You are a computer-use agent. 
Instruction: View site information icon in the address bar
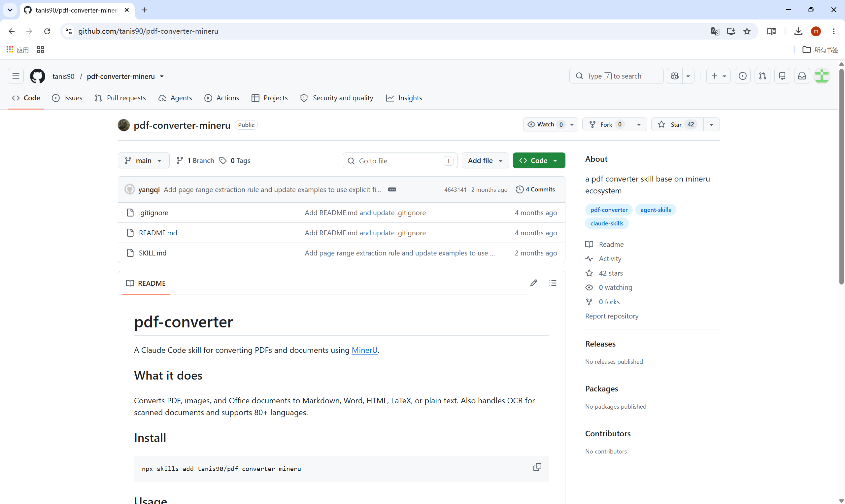(69, 31)
